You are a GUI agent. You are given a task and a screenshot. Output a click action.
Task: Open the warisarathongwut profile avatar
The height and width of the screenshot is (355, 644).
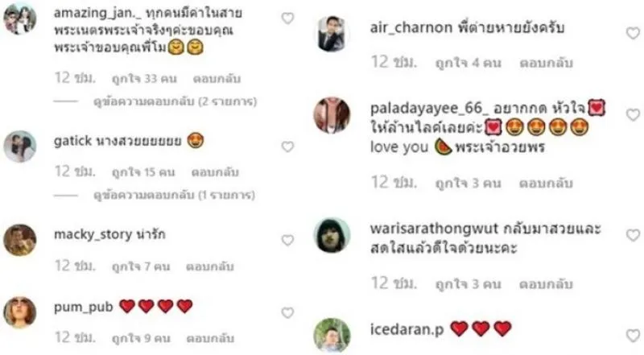332,235
